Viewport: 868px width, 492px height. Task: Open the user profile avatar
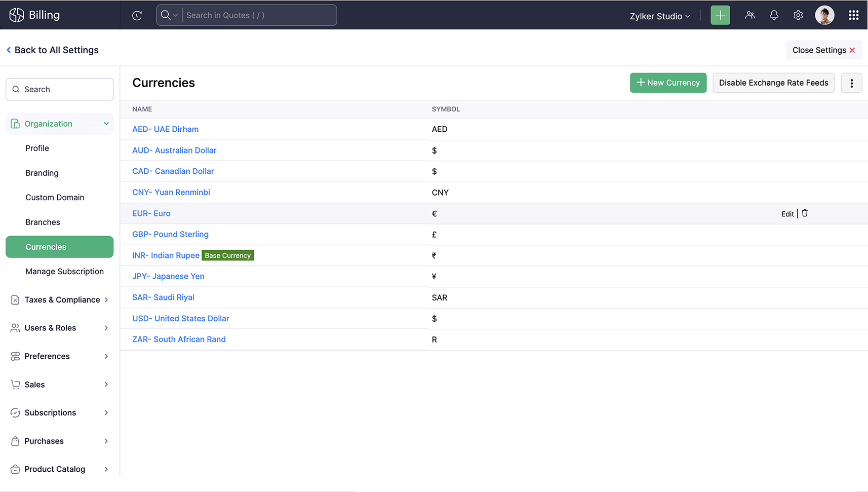(824, 15)
